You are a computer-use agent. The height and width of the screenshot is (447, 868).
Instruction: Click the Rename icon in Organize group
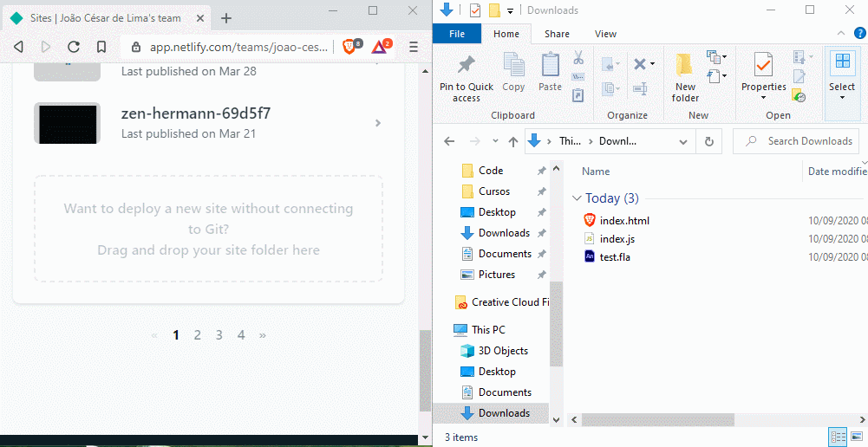pyautogui.click(x=640, y=88)
